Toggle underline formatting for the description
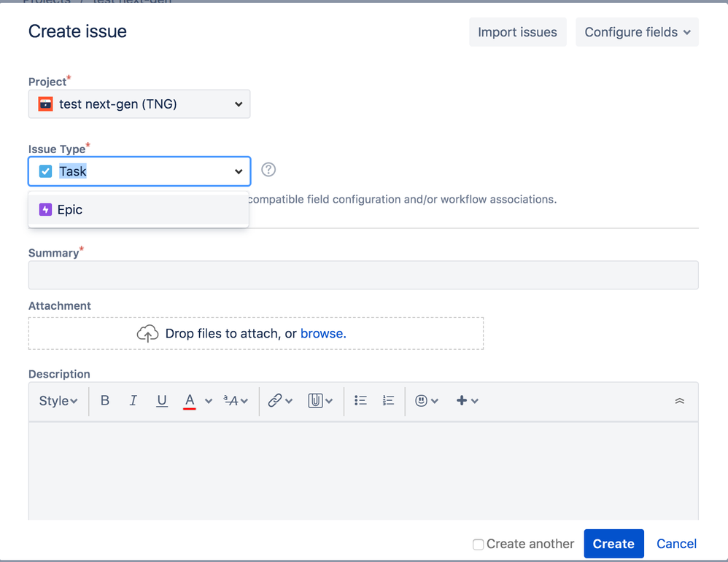Screen dimensions: 728x562 click(x=161, y=400)
